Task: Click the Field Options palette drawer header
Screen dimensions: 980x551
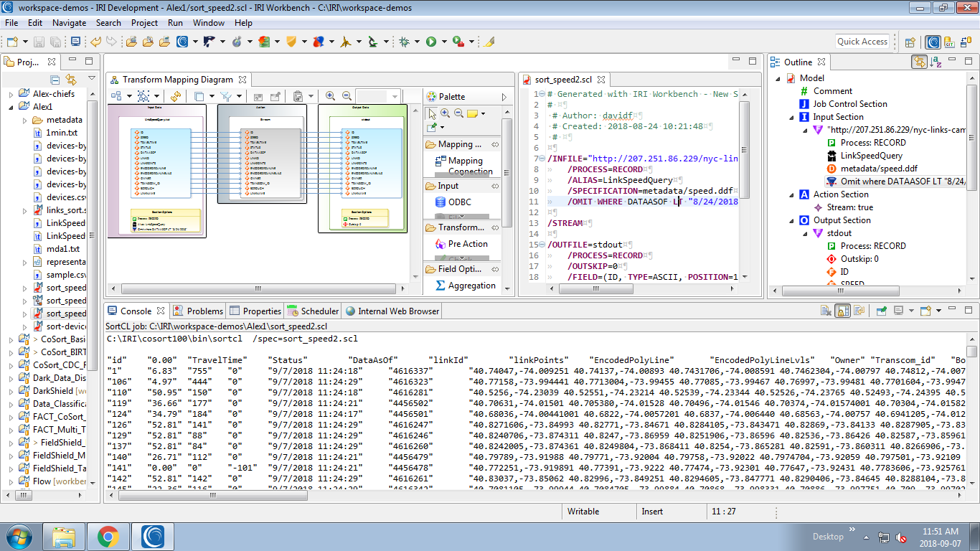Action: tap(461, 269)
